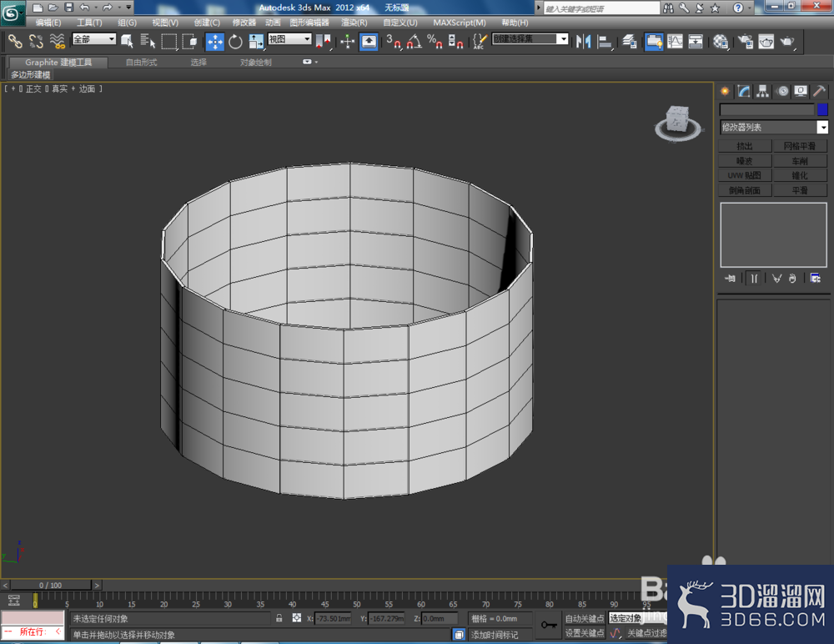Select the Link tool in main toolbar
834x644 pixels.
pos(15,41)
